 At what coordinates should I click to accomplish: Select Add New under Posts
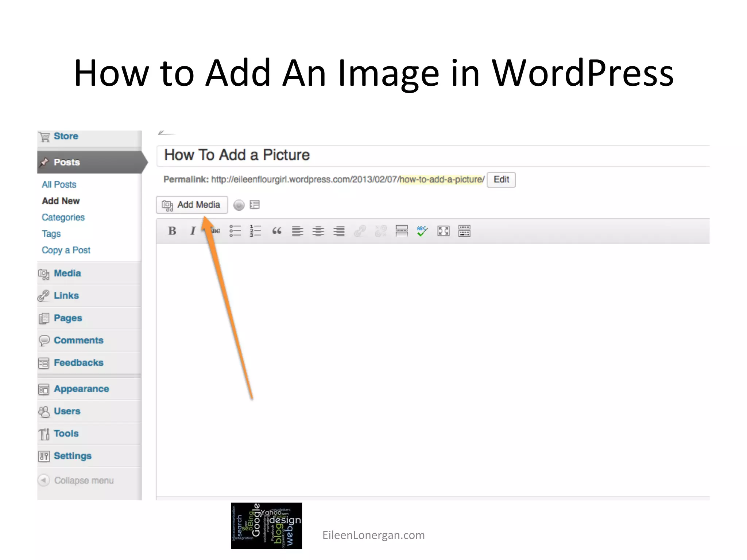(x=61, y=201)
